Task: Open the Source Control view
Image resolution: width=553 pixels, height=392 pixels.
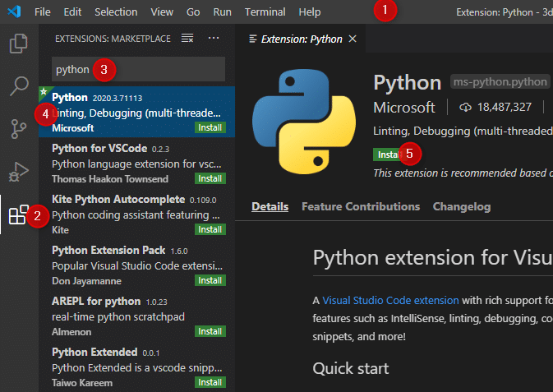Action: [x=19, y=129]
